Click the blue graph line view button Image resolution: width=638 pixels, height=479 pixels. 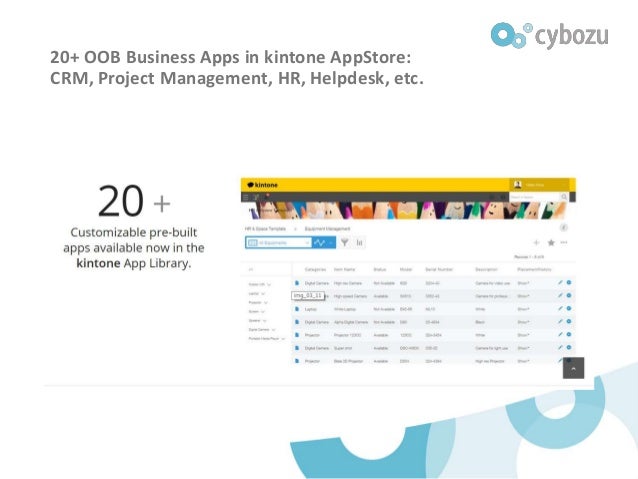[x=324, y=243]
